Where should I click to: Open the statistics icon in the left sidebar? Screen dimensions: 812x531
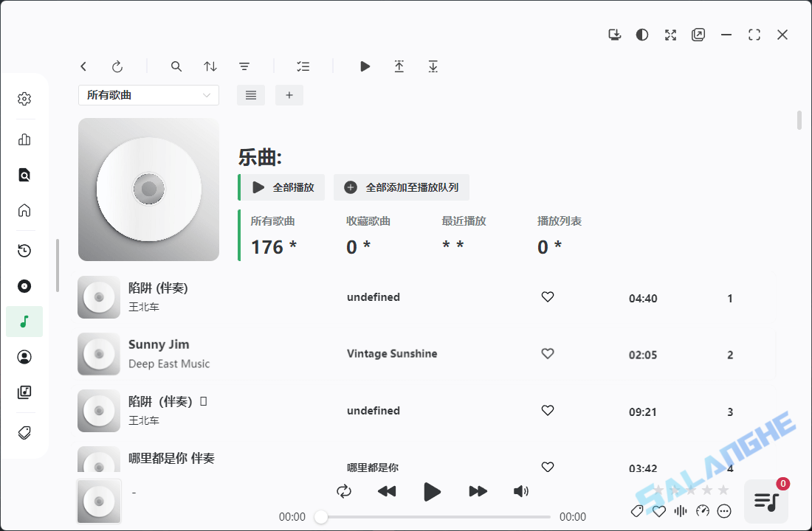[24, 139]
